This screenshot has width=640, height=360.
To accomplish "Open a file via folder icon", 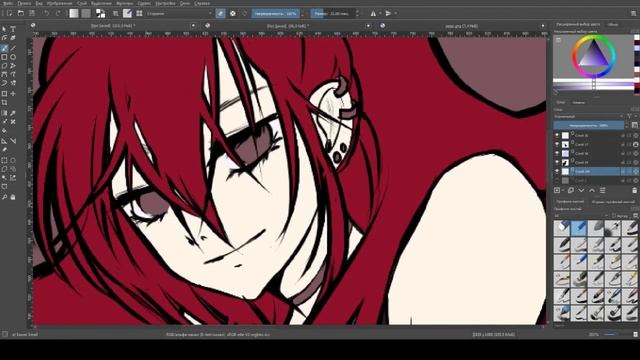I will pos(20,13).
